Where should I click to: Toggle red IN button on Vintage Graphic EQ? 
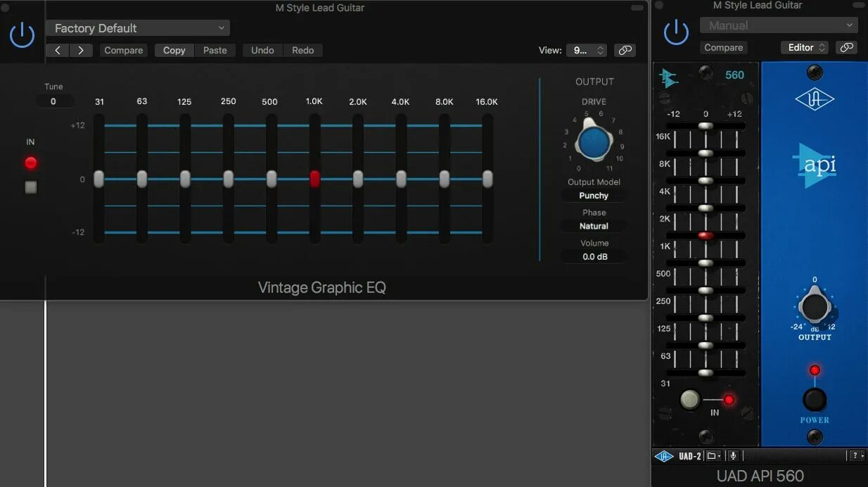[30, 163]
